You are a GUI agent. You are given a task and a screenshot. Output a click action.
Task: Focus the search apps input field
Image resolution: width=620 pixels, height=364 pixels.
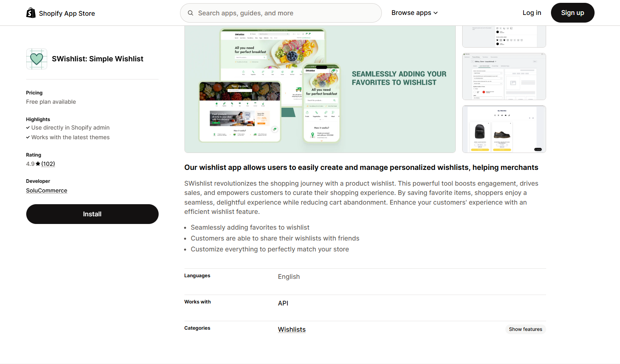point(287,13)
